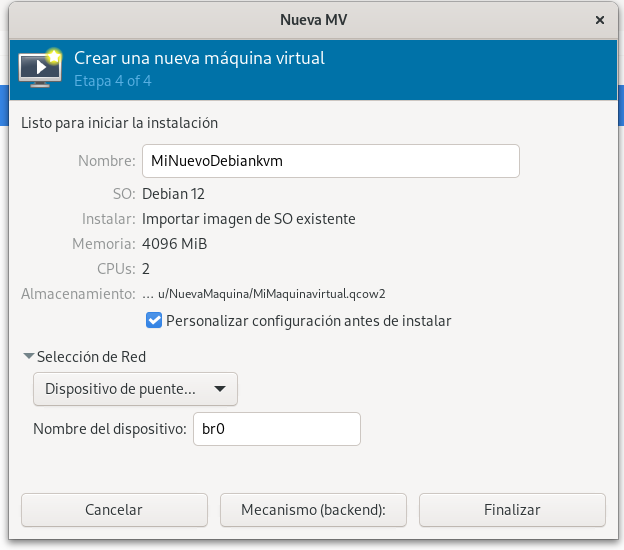Close the Nueva MV dialog
Screen dimensions: 624x550
pos(600,20)
